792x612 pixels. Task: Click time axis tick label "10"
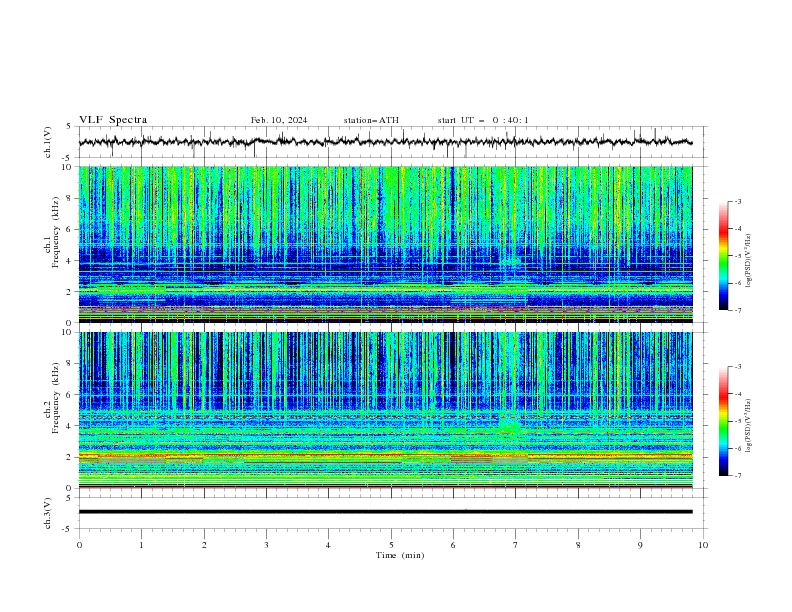tap(703, 545)
